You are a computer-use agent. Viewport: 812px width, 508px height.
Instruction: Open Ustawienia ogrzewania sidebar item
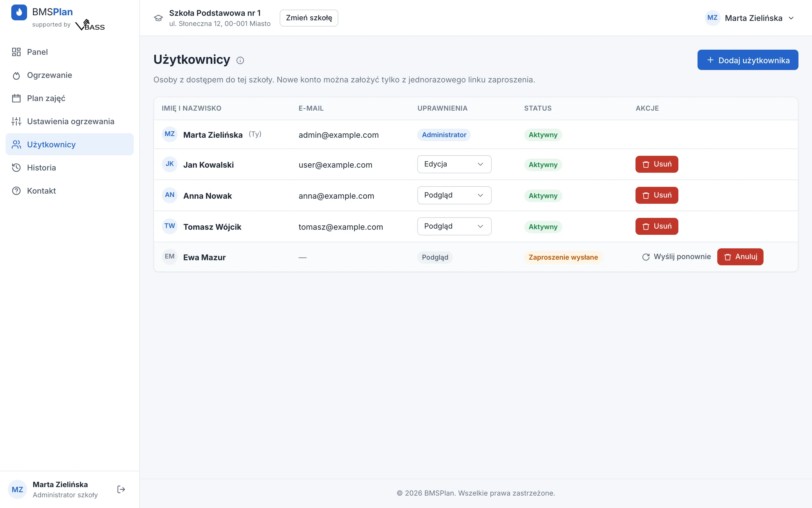pyautogui.click(x=69, y=121)
